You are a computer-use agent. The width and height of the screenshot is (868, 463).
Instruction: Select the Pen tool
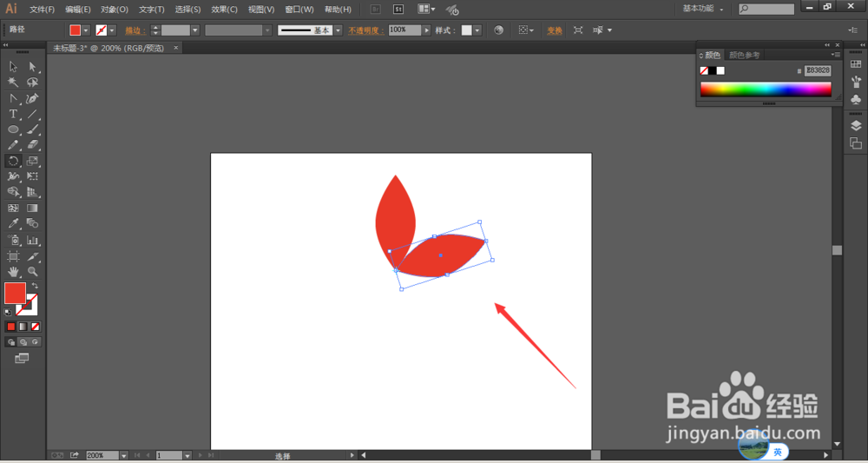[x=33, y=98]
